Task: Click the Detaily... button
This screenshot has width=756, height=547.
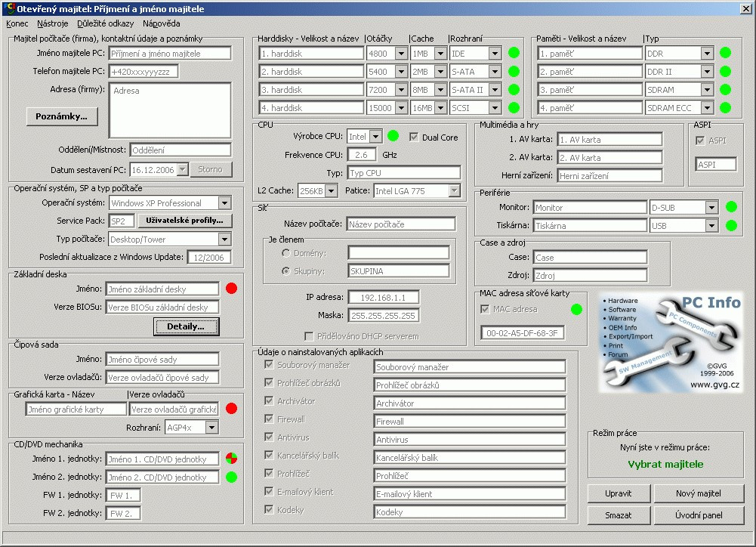Action: pos(186,326)
